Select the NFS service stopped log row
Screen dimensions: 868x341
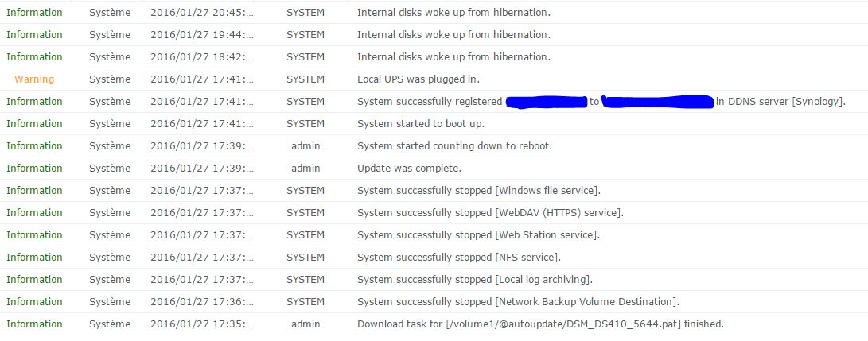tap(458, 258)
